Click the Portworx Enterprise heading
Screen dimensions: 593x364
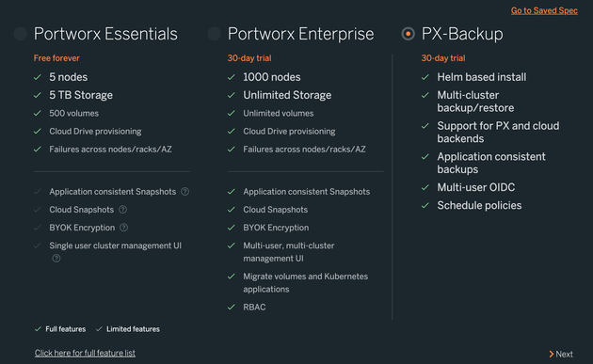[x=300, y=34]
